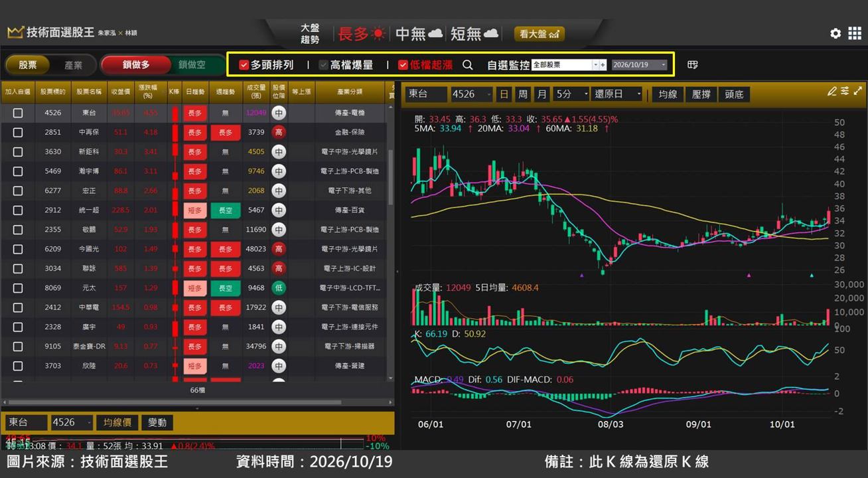Click the stock list vertical scrollbar
This screenshot has height=478, width=868.
click(x=391, y=177)
